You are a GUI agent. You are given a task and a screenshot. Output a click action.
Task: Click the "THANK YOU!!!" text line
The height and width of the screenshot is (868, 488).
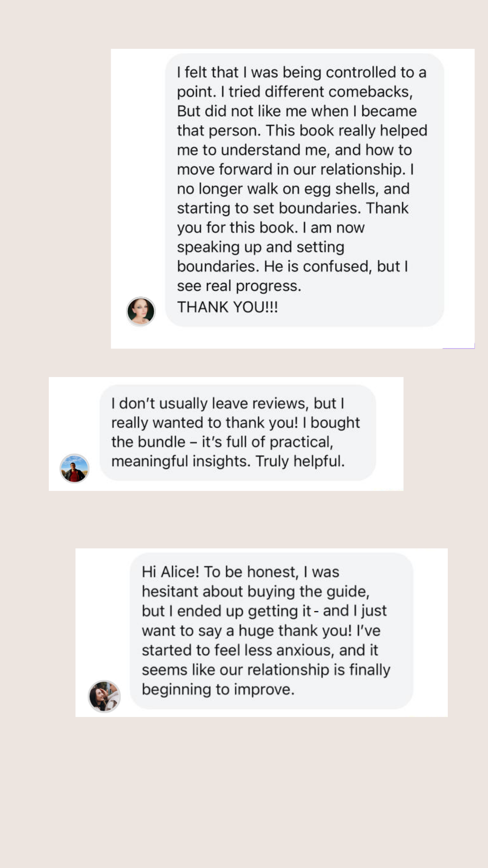coord(227,307)
